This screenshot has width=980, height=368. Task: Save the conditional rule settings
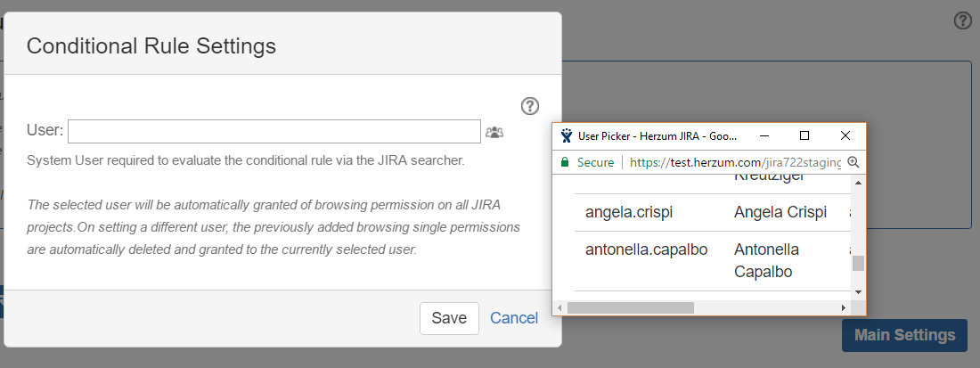(449, 318)
